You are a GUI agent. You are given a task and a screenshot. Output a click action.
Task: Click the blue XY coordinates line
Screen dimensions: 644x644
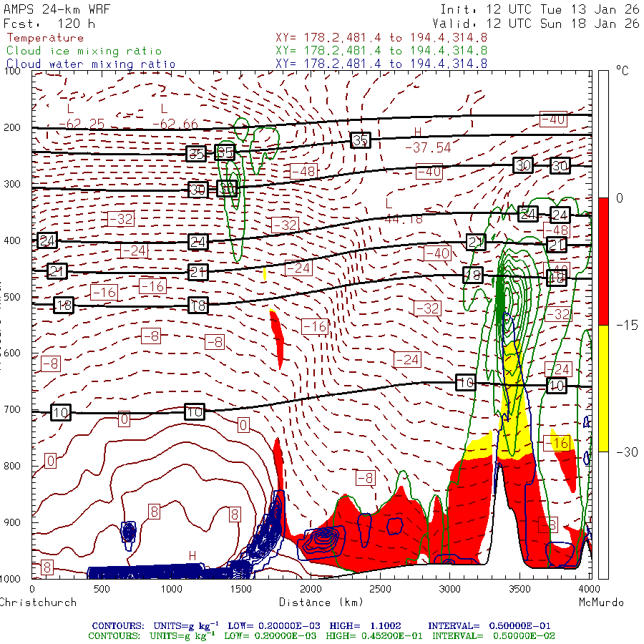[381, 64]
